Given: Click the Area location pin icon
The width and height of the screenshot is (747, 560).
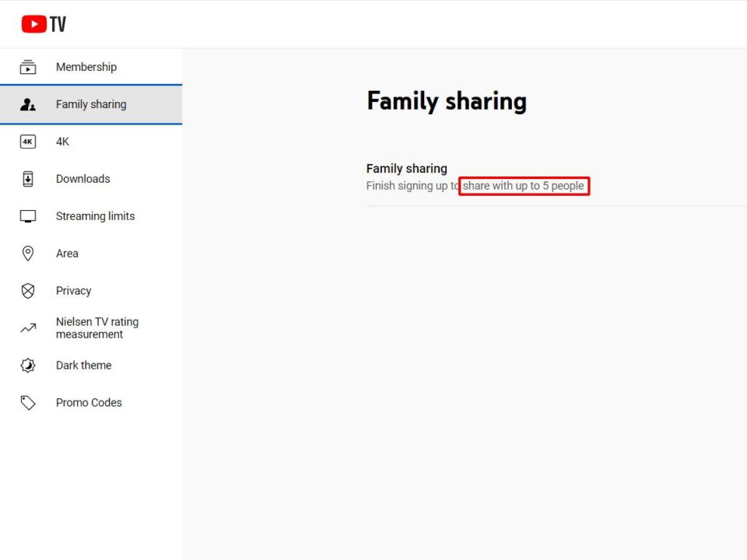Looking at the screenshot, I should coord(28,254).
